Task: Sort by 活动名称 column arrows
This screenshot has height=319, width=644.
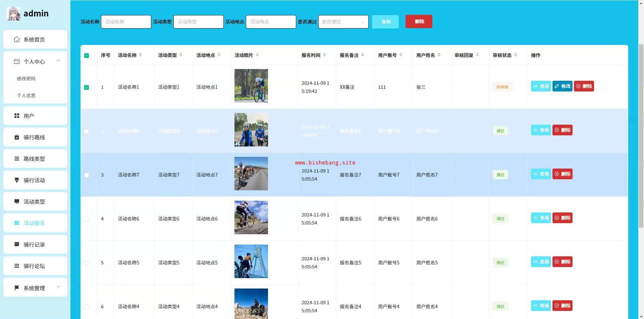Action: [x=141, y=55]
